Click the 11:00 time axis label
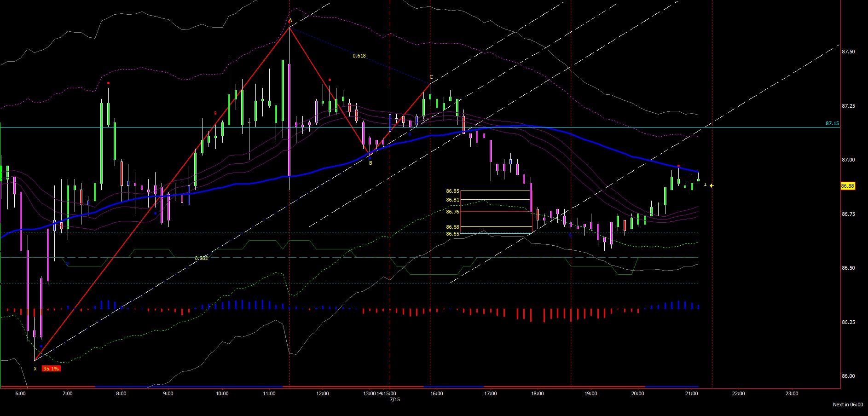 [x=269, y=393]
